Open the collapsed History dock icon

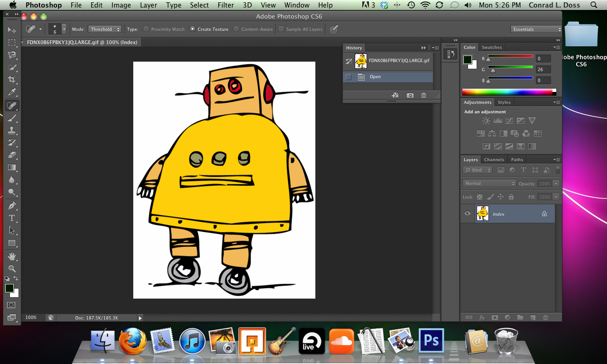[x=449, y=54]
